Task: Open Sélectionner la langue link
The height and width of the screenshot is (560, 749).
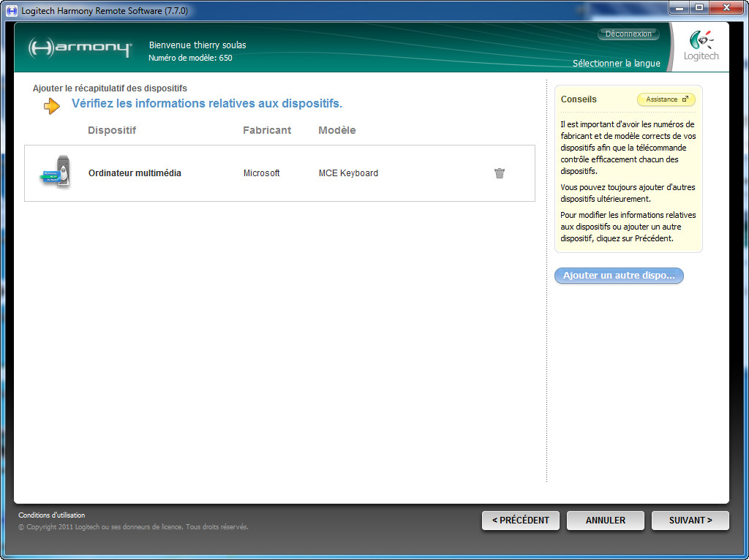Action: pyautogui.click(x=616, y=64)
